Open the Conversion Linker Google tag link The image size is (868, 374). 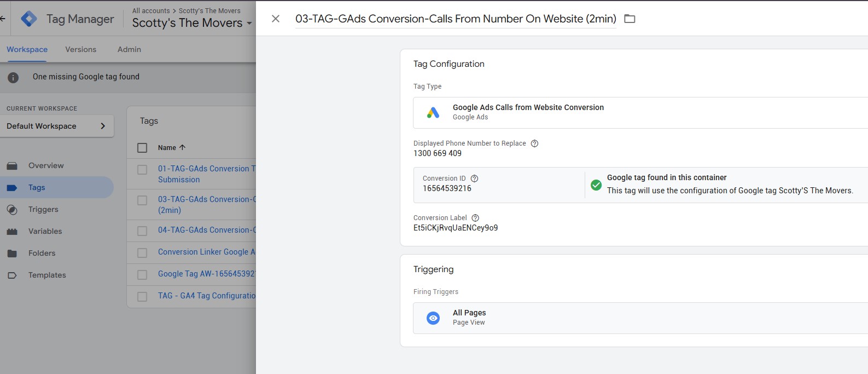207,252
